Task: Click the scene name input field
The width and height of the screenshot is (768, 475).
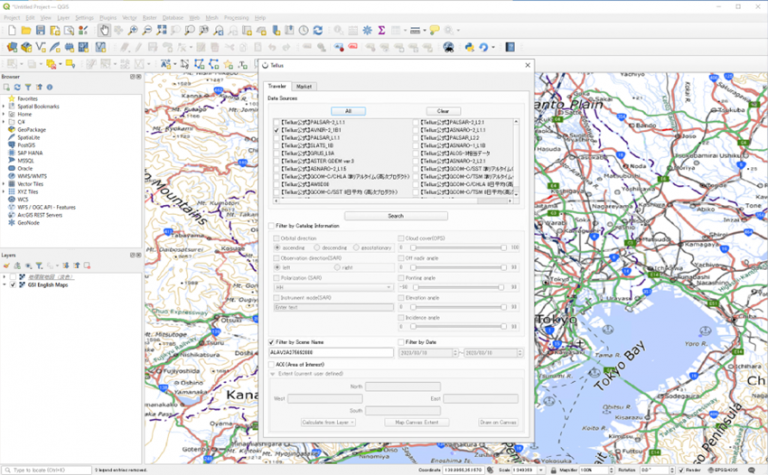Action: pos(331,353)
